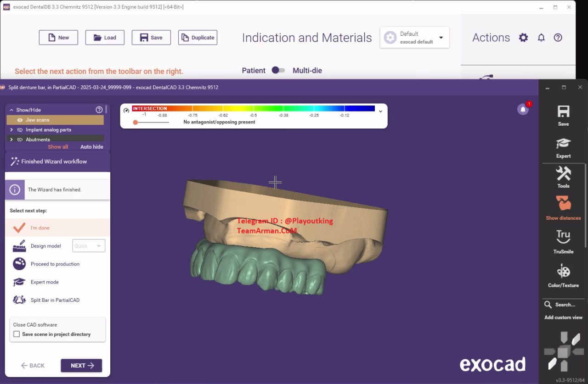The image size is (588, 384).
Task: Toggle the Patient / Multi-die switch
Action: point(278,70)
